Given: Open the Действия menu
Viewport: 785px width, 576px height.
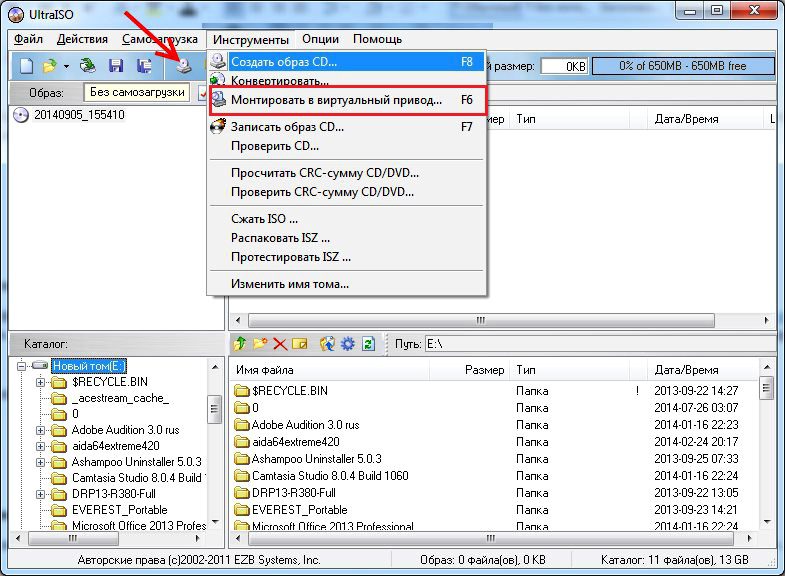Looking at the screenshot, I should point(82,39).
